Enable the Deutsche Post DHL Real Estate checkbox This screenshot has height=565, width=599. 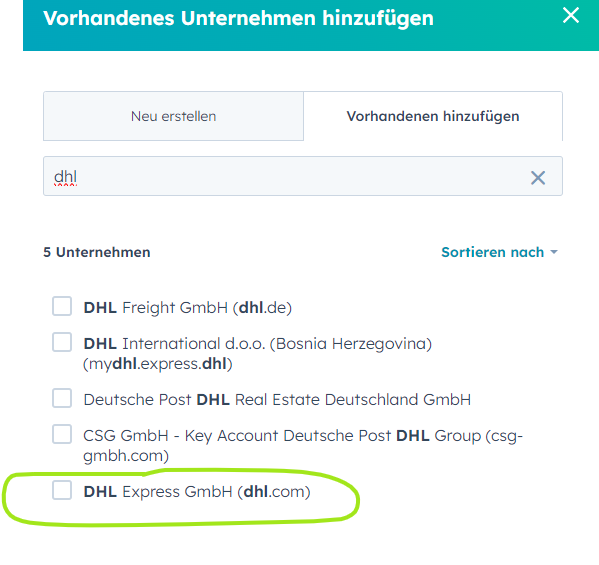(62, 398)
